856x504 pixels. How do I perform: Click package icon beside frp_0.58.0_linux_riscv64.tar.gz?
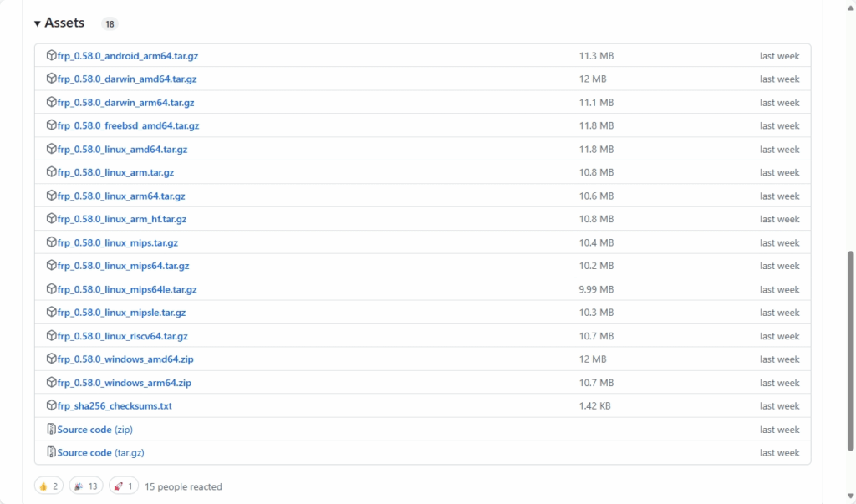click(x=52, y=336)
